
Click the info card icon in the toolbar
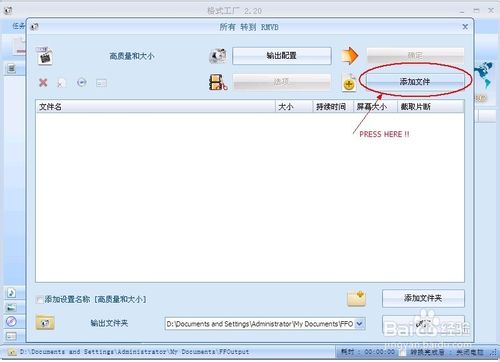(101, 83)
